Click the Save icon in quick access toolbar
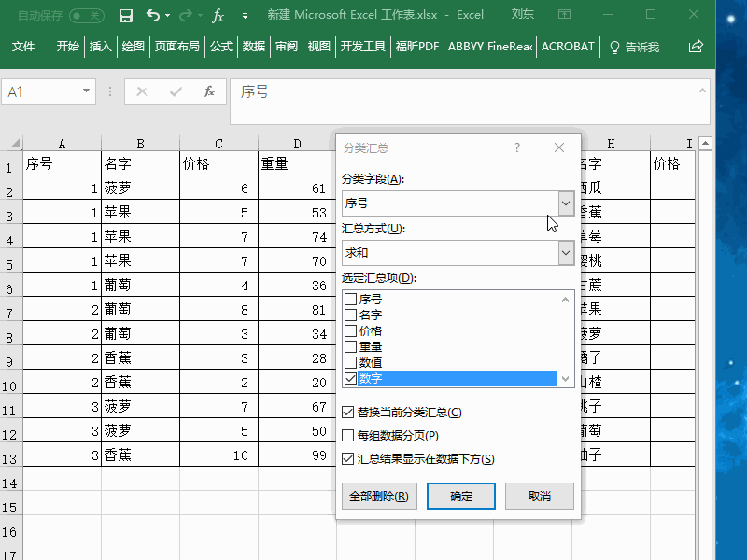Viewport: 747px width, 560px height. pyautogui.click(x=126, y=15)
